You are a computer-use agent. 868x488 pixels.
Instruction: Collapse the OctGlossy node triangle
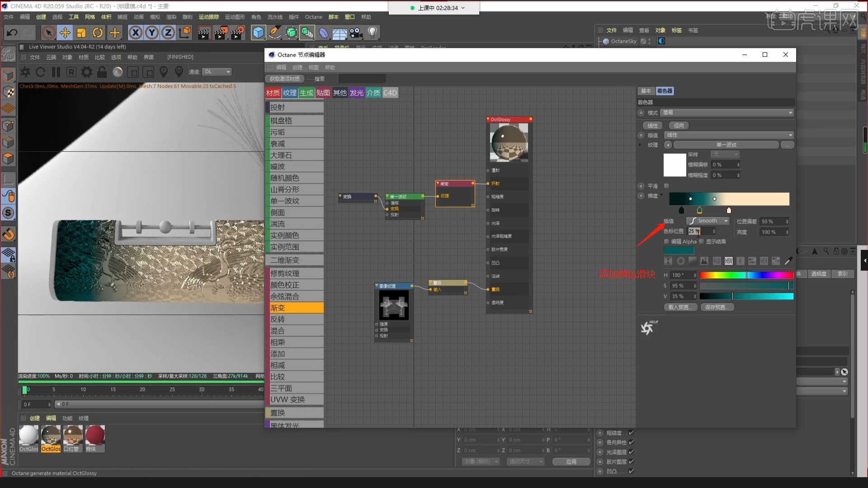coord(488,119)
